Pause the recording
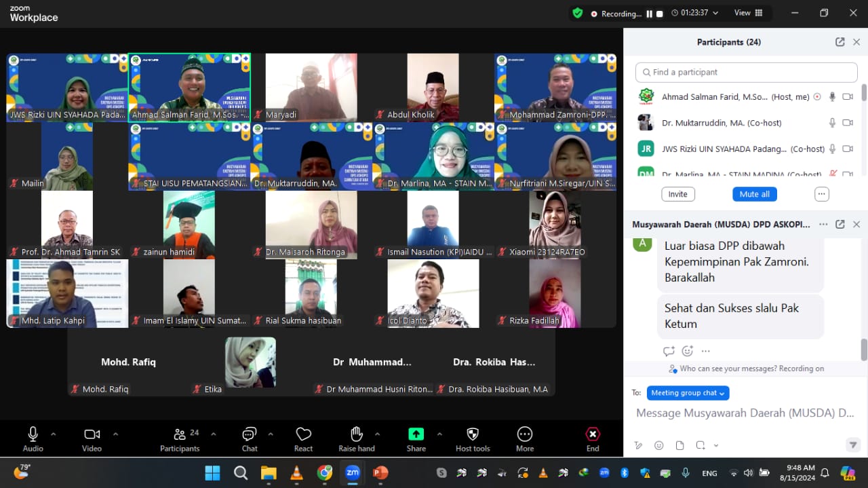The image size is (868, 488). pos(649,14)
